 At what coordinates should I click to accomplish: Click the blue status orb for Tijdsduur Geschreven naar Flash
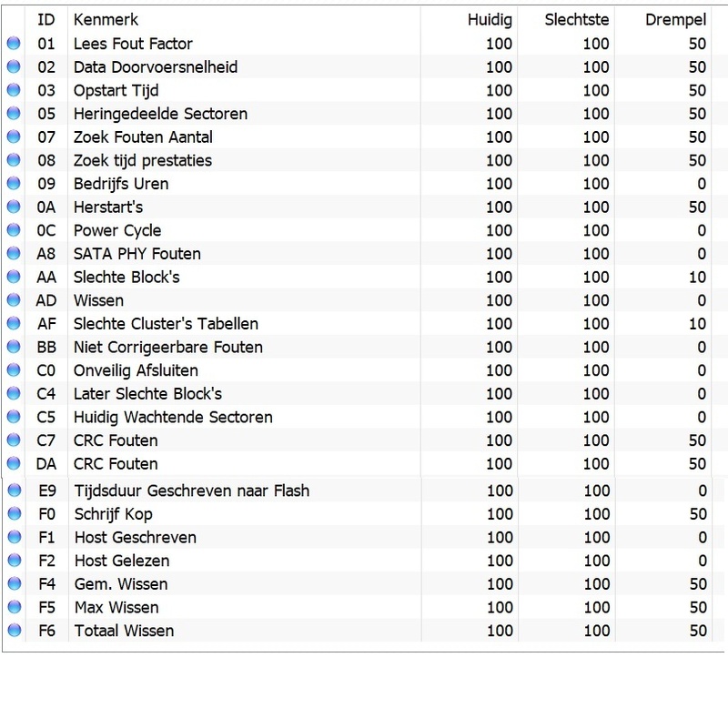15,490
